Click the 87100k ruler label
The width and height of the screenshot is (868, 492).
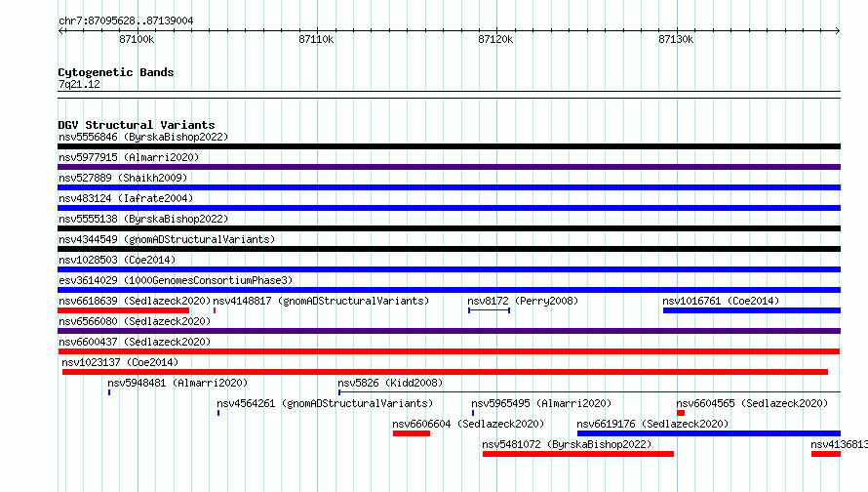pos(137,39)
